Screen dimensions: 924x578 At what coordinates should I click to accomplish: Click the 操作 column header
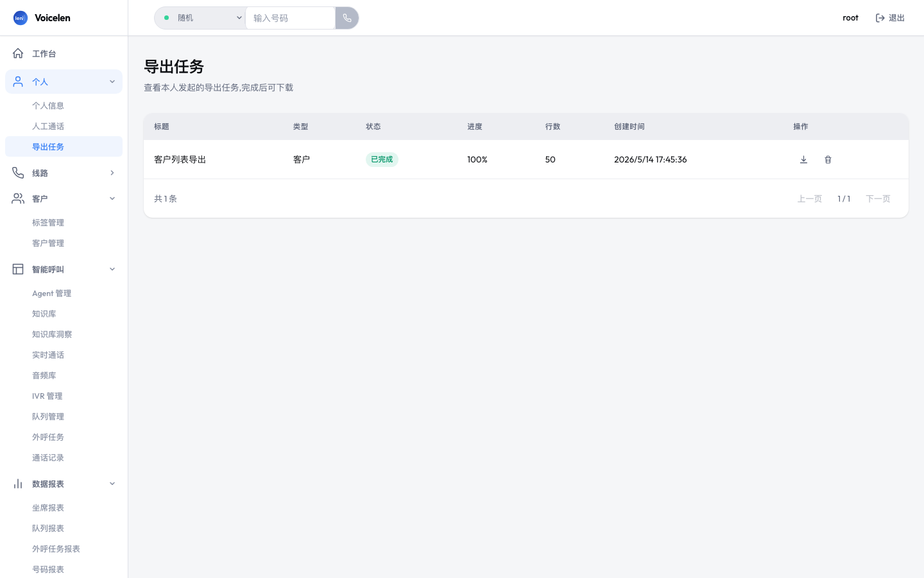coord(801,127)
